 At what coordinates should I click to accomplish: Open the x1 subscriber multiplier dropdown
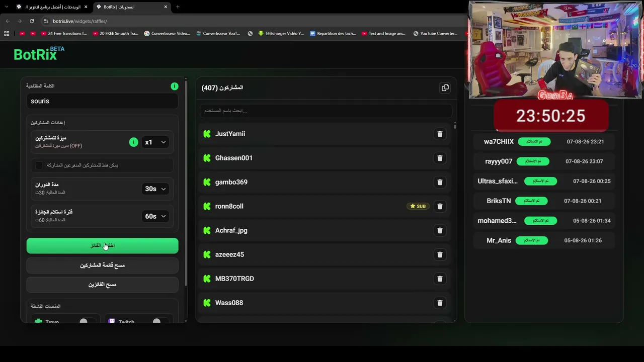155,142
